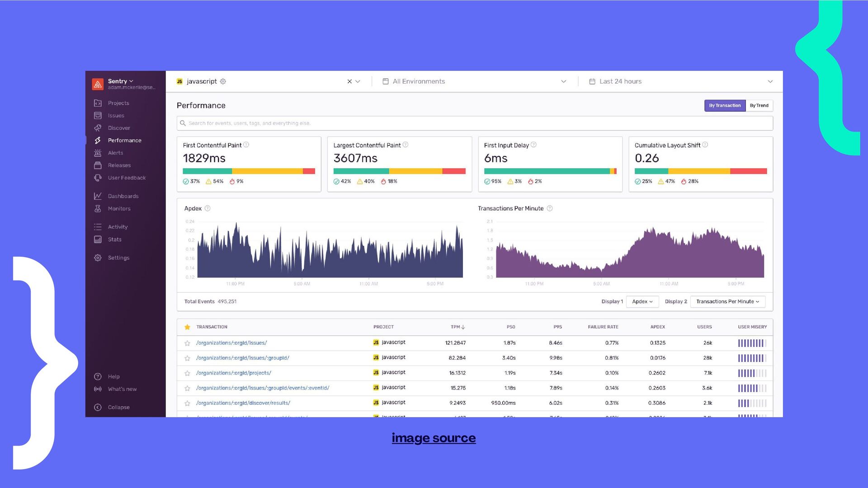Clear the javascript project filter X
868x488 pixels.
click(x=349, y=81)
